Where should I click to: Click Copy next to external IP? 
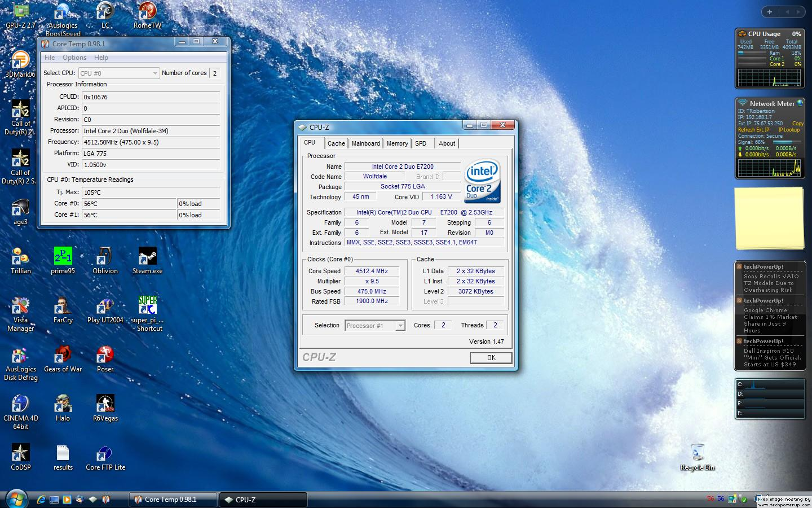[798, 124]
